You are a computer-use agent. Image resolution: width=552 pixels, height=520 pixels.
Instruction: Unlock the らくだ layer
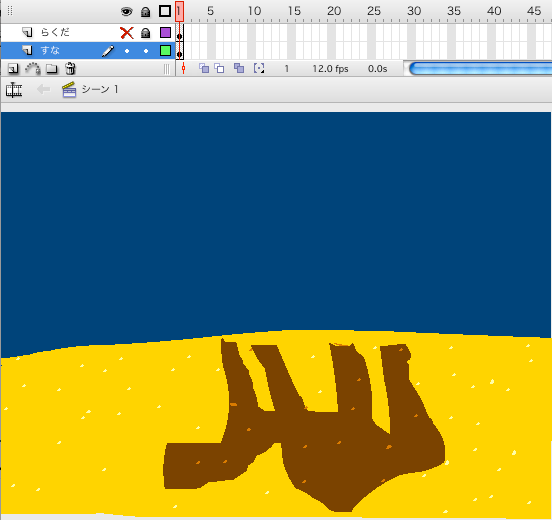145,33
